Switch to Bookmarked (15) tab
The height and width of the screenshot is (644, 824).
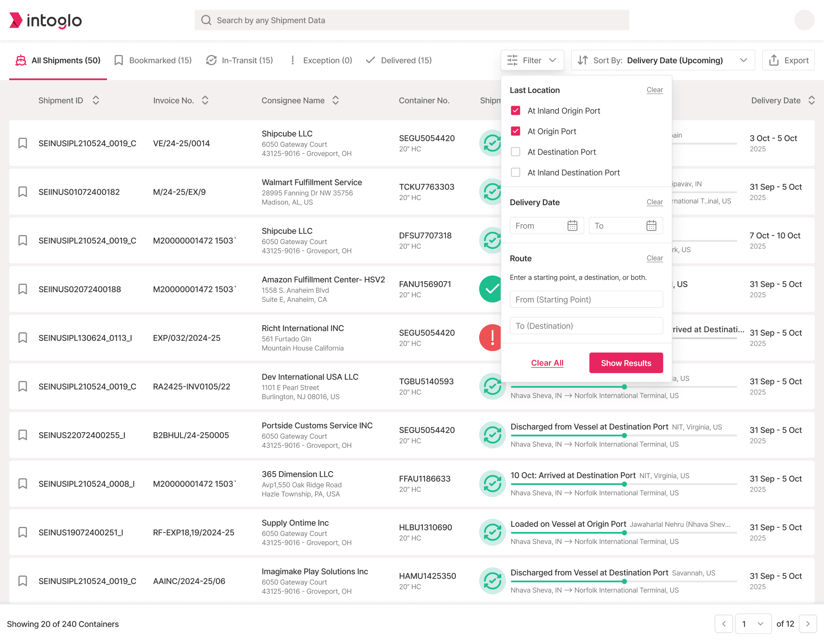tap(153, 60)
